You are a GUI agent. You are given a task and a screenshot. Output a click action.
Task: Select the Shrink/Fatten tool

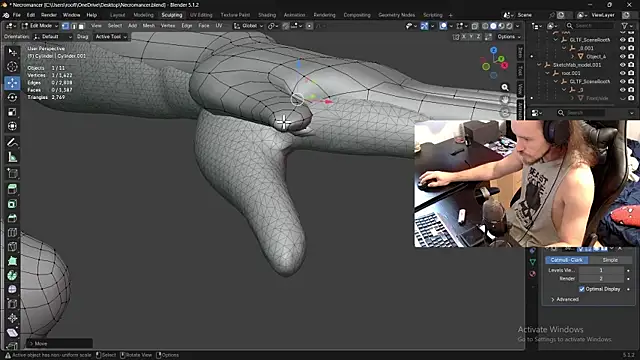pyautogui.click(x=12, y=318)
